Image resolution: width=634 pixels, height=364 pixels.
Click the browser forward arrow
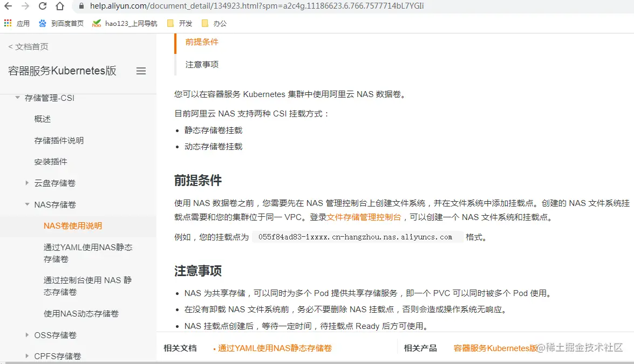(x=25, y=6)
